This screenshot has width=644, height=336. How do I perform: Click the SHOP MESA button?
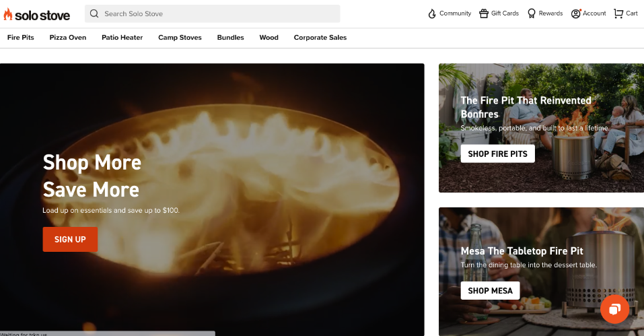(x=490, y=290)
